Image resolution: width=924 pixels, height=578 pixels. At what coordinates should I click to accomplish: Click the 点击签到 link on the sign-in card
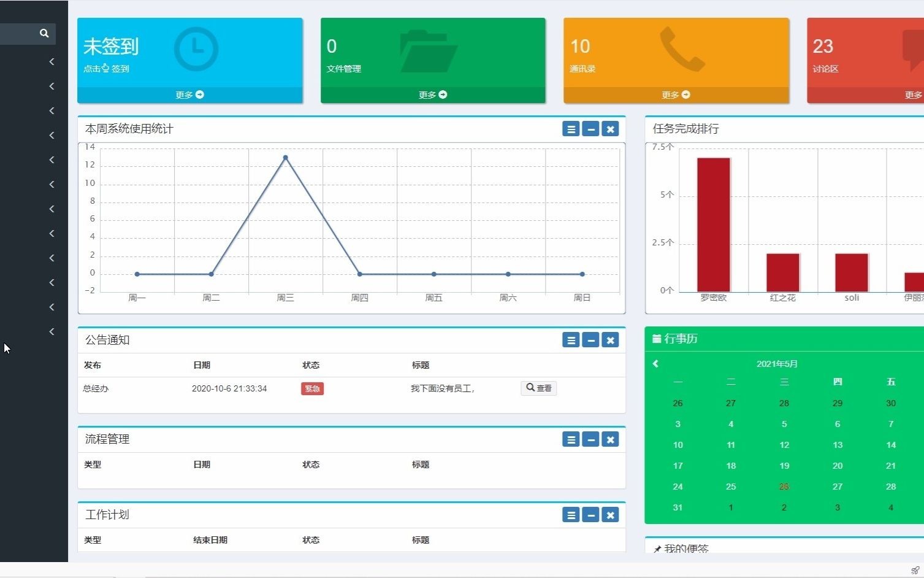pos(106,68)
